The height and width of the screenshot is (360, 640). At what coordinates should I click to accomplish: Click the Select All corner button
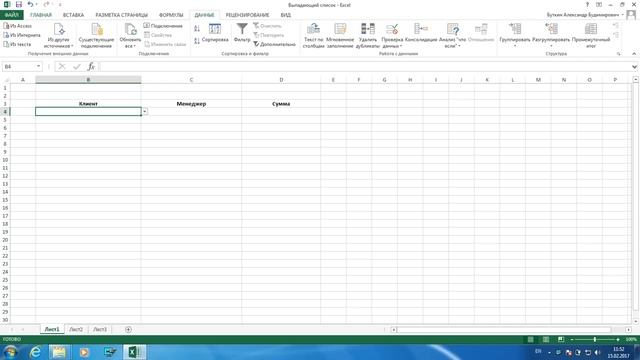pyautogui.click(x=5, y=80)
